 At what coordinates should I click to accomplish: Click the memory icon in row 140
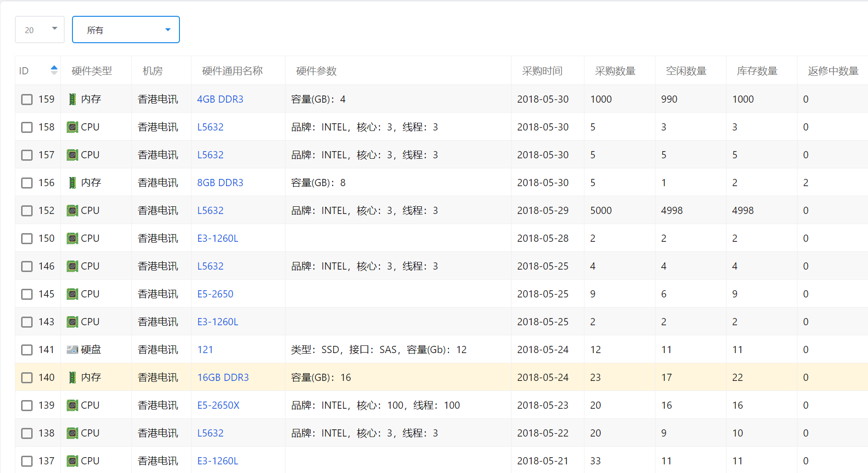[x=72, y=378]
